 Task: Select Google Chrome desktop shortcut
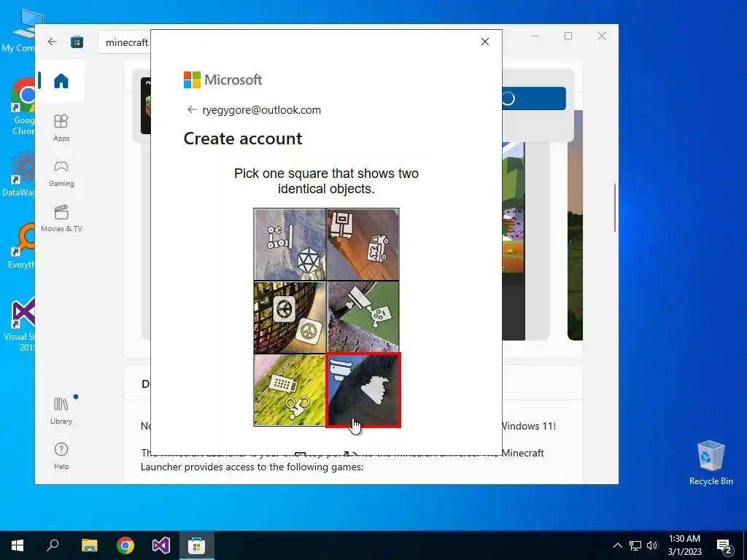[21, 108]
